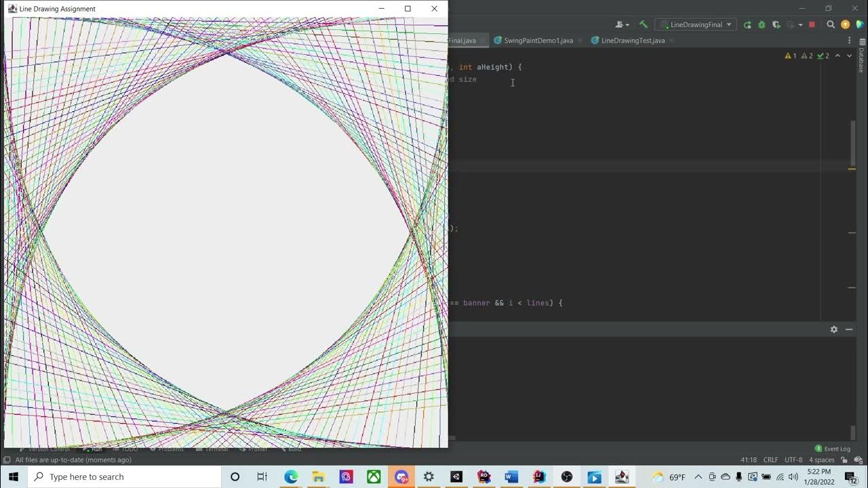Screen dimensions: 868x488
Task: Open Cortana from the taskbar circle icon
Action: pos(235,476)
